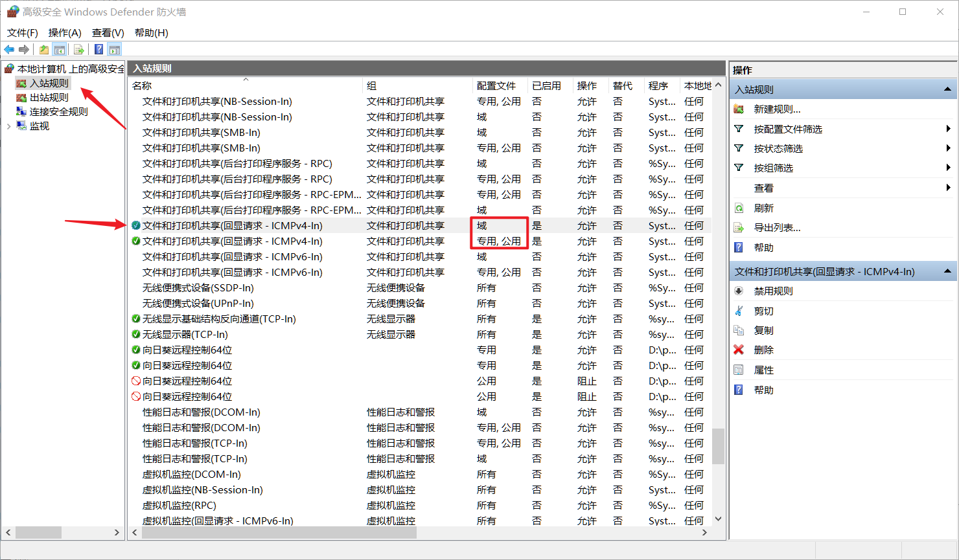This screenshot has height=560, width=959.
Task: Click the green 刷新 refresh icon
Action: pyautogui.click(x=739, y=208)
